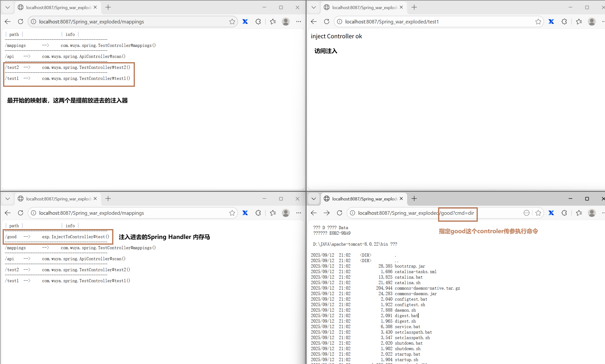Open favorites list icon in top-left window
This screenshot has height=364, width=605.
pyautogui.click(x=273, y=22)
